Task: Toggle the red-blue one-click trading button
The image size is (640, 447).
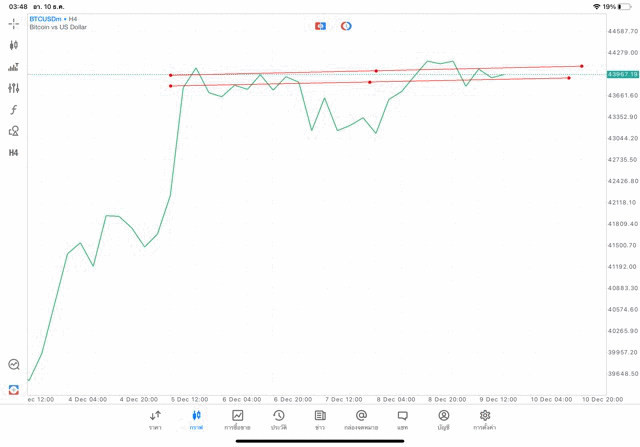Action: (320, 26)
